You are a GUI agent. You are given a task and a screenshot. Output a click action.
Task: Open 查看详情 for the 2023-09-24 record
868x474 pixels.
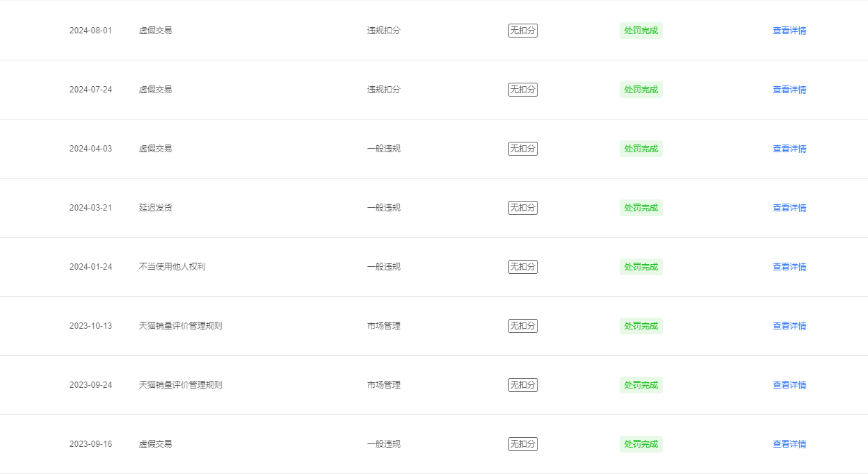click(x=789, y=385)
